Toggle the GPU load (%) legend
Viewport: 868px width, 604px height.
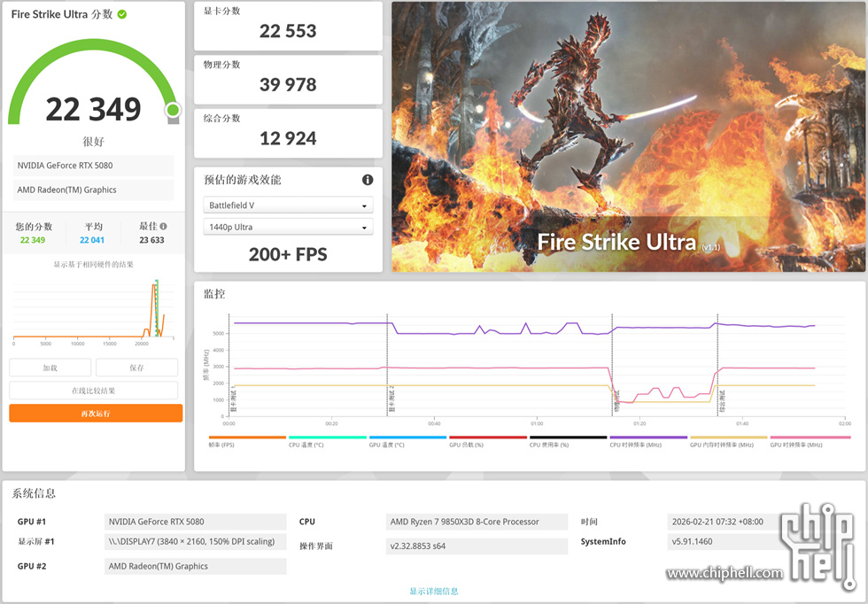pyautogui.click(x=488, y=441)
